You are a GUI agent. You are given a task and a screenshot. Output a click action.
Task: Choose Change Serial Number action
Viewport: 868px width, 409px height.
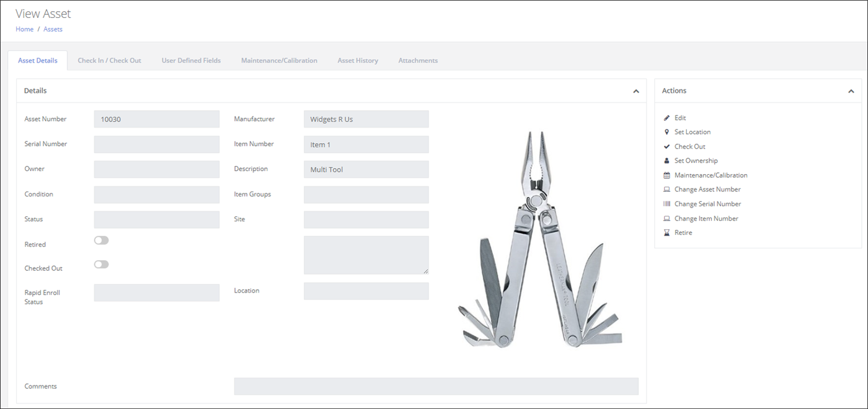tap(708, 204)
